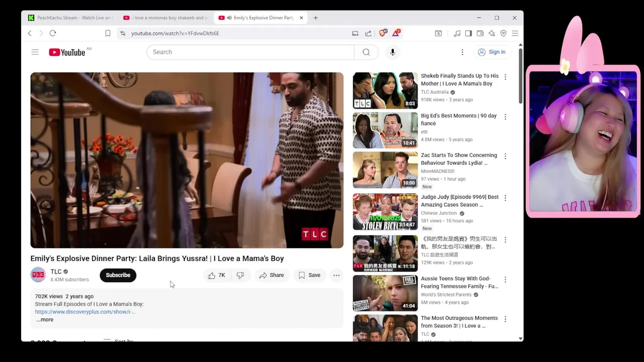644x362 pixels.
Task: Open TLC channel name link
Action: tap(56, 271)
